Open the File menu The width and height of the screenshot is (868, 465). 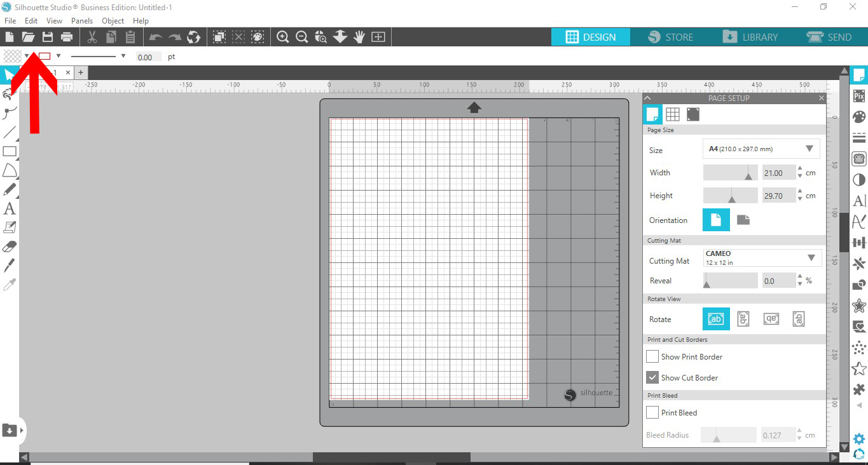tap(10, 21)
